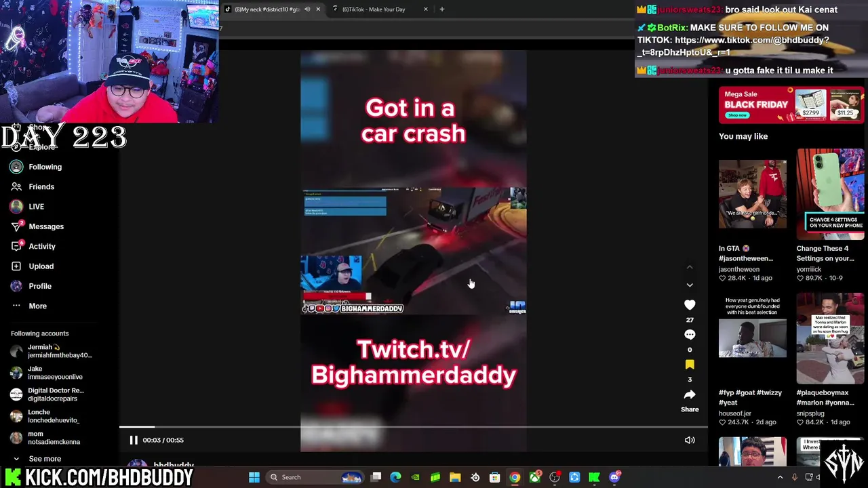Viewport: 868px width, 488px height.
Task: Open the Xbox app from the taskbar
Action: (535, 477)
